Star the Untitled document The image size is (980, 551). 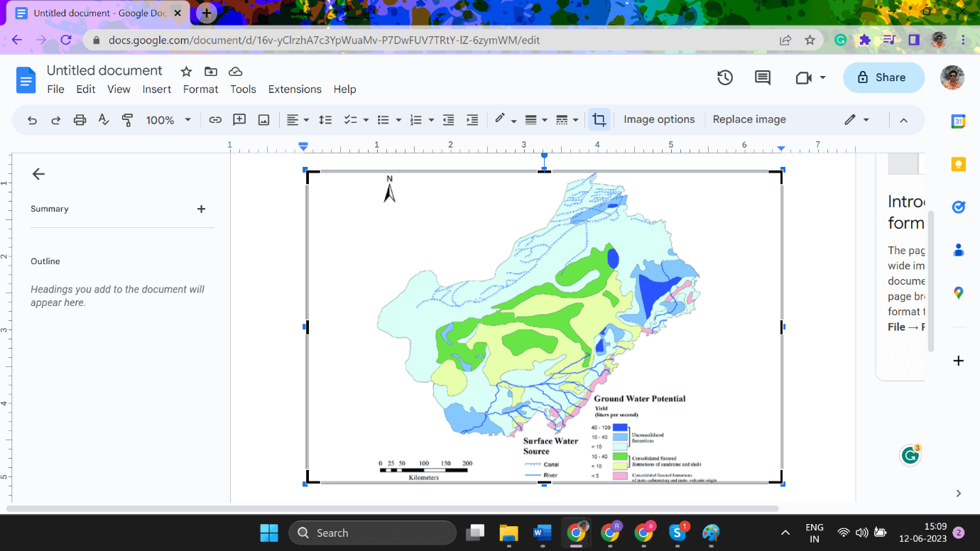[186, 72]
